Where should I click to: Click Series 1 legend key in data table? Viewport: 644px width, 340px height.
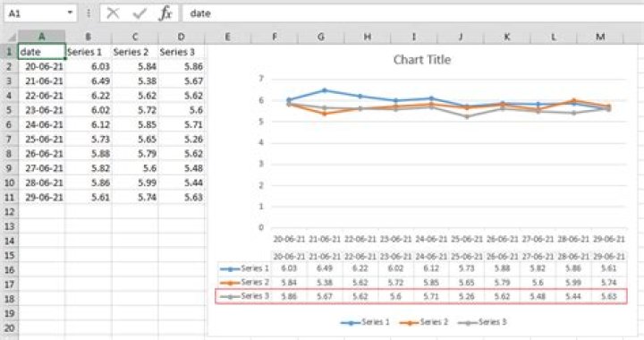(x=230, y=269)
